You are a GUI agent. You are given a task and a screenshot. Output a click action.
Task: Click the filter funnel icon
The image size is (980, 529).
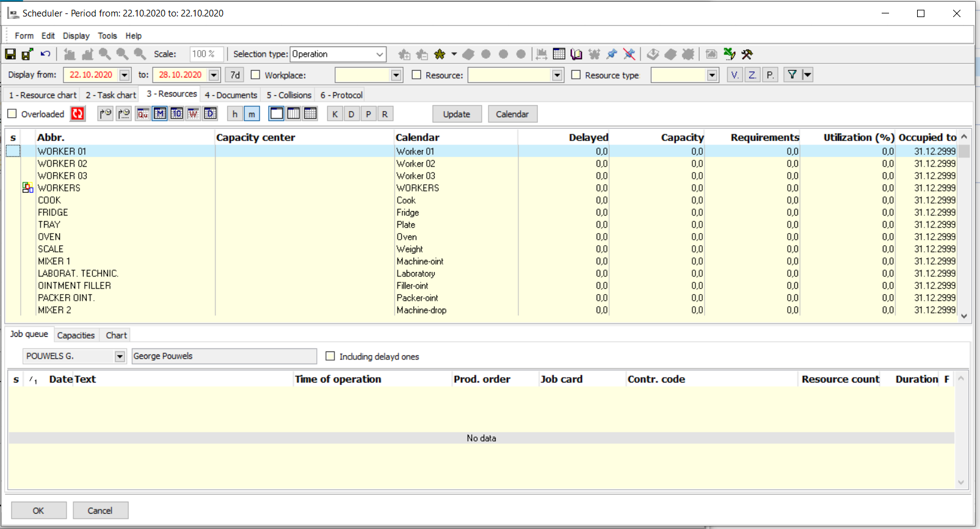point(792,75)
